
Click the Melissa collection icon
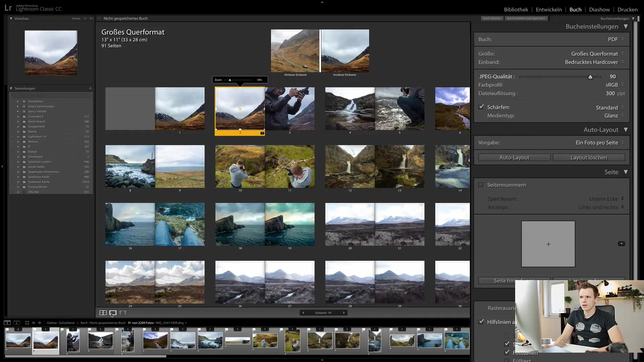pyautogui.click(x=24, y=142)
